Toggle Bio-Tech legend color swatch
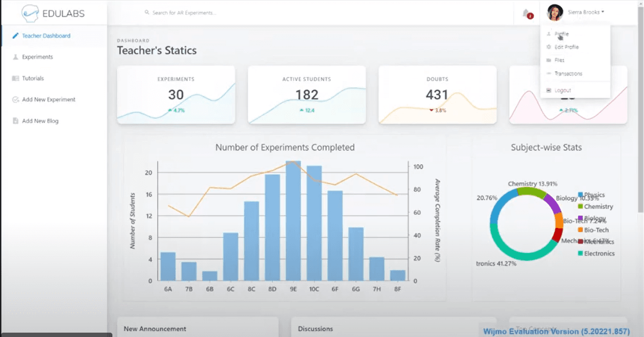644x337 pixels. pos(581,230)
